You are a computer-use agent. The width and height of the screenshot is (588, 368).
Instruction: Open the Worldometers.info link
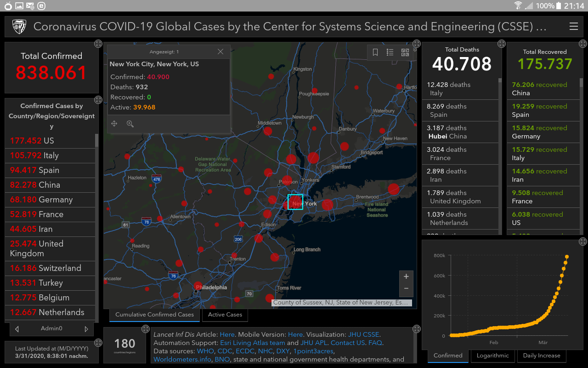[x=182, y=359]
